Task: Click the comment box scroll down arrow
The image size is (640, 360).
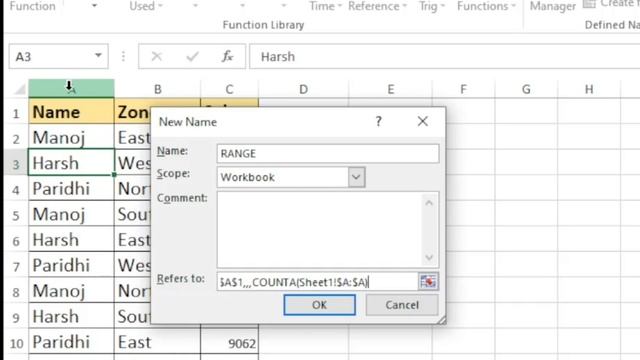Action: coord(429,257)
